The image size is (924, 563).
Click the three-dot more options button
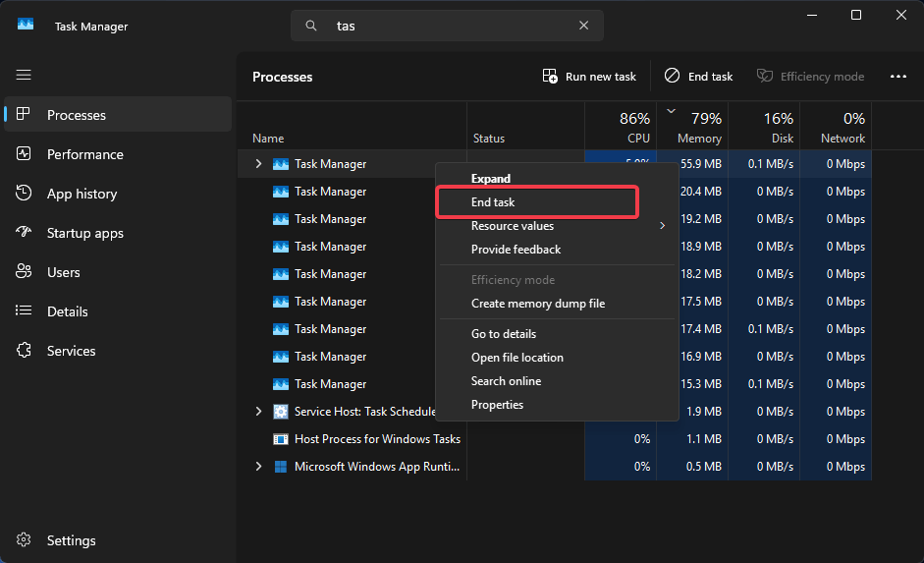tap(897, 77)
